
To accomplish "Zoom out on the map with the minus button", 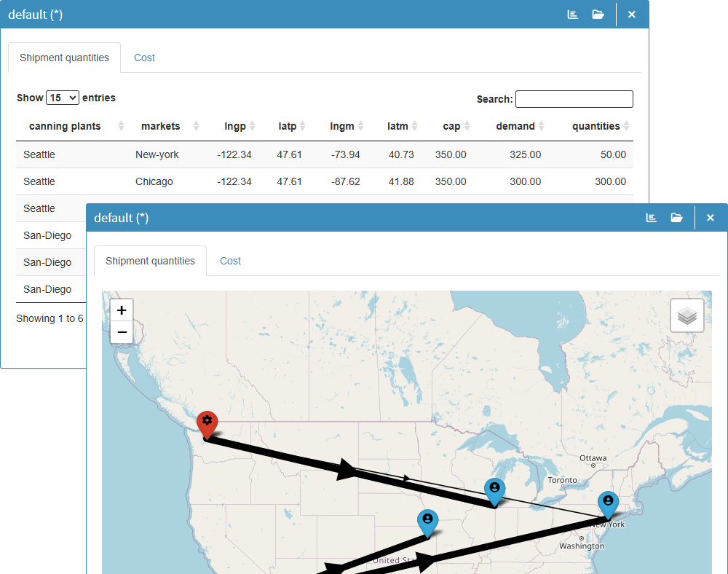I will [122, 332].
